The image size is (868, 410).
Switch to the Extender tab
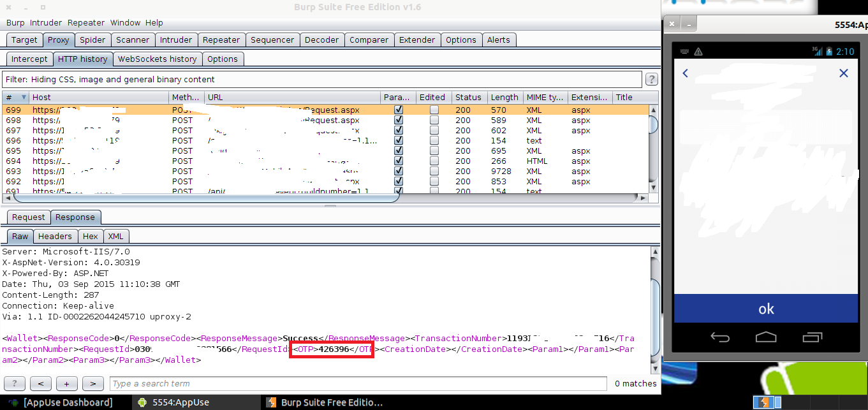(x=417, y=40)
